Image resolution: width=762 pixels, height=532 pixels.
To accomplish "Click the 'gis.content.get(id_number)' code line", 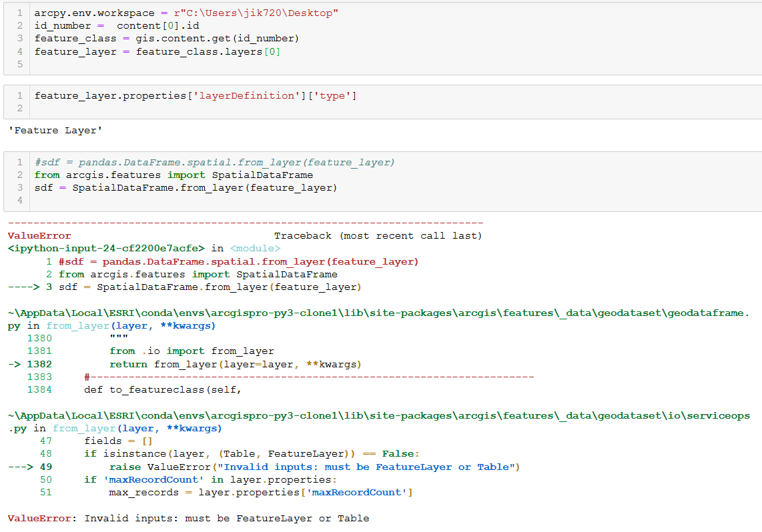I will [x=167, y=39].
